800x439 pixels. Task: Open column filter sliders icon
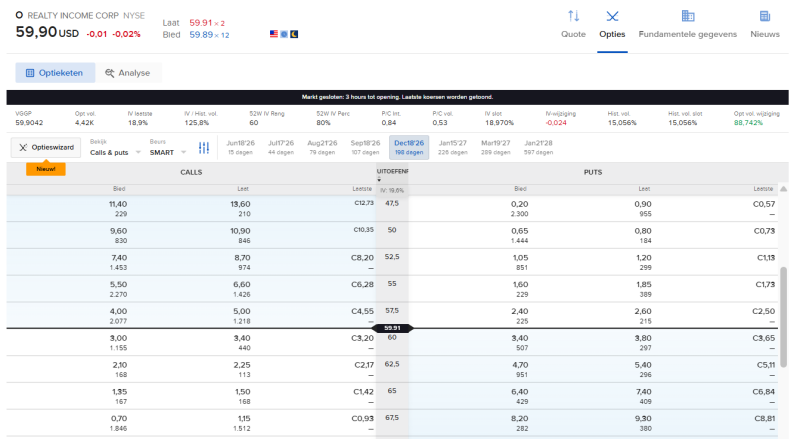tap(204, 148)
